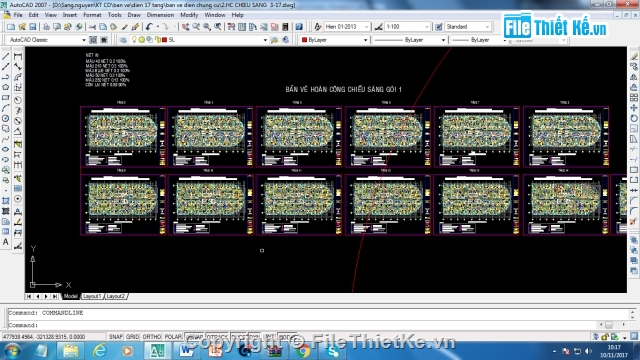
Task: Toggle SNAP mode in status bar
Action: [x=116, y=337]
